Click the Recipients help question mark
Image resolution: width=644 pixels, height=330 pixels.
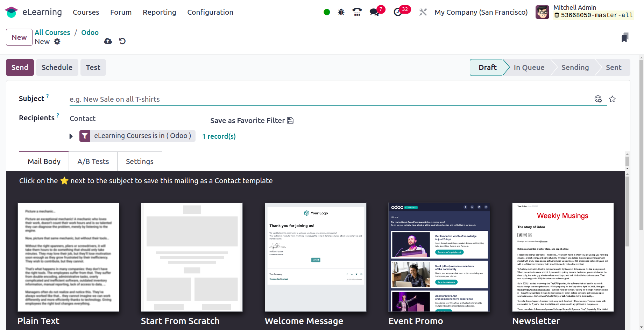58,115
